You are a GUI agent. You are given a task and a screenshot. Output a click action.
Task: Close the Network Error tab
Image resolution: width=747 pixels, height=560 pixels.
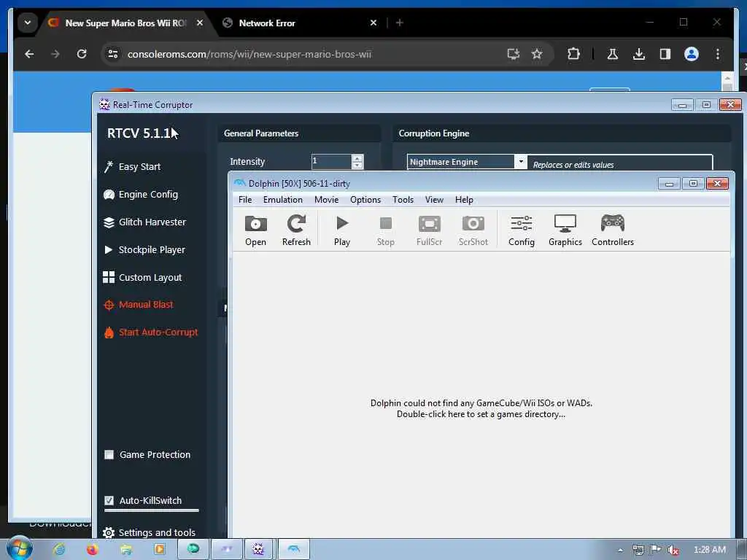(373, 23)
